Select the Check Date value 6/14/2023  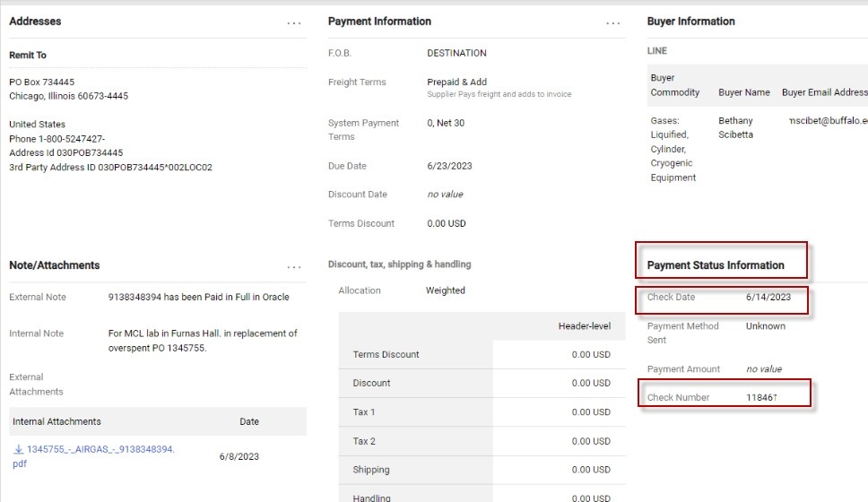point(768,298)
